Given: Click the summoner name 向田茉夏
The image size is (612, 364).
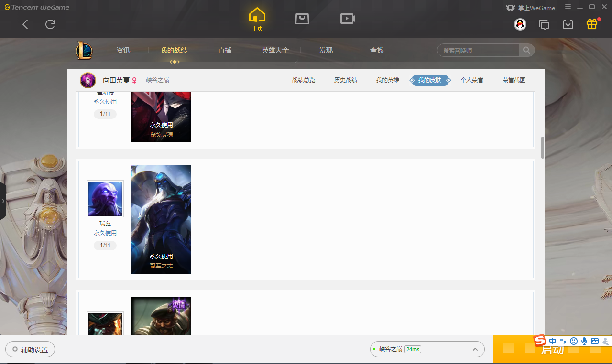Looking at the screenshot, I should tap(116, 80).
